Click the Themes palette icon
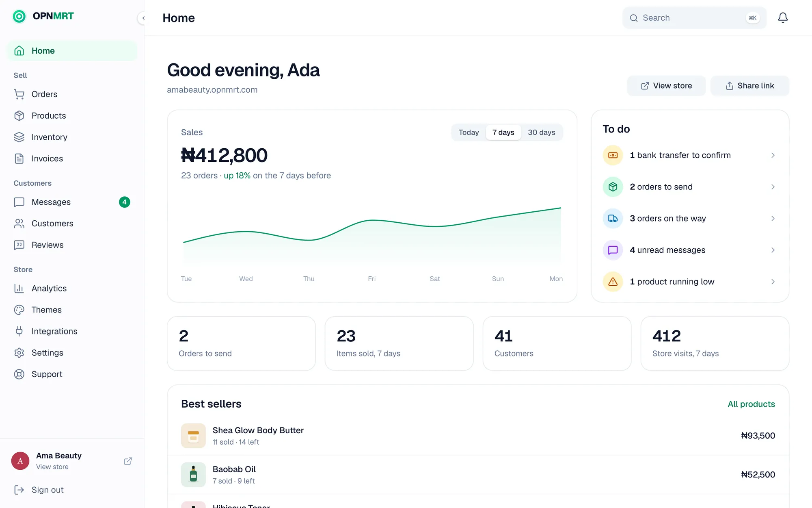The width and height of the screenshot is (812, 508). 19,310
